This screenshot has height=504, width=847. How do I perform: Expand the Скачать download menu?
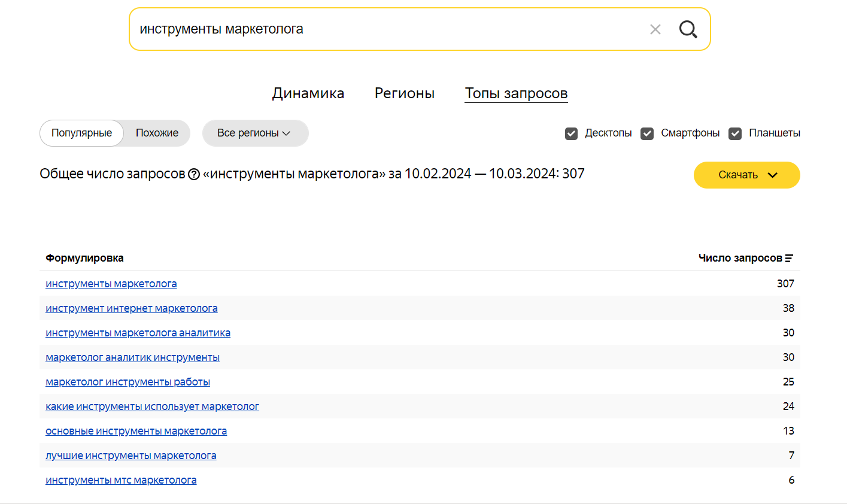746,175
